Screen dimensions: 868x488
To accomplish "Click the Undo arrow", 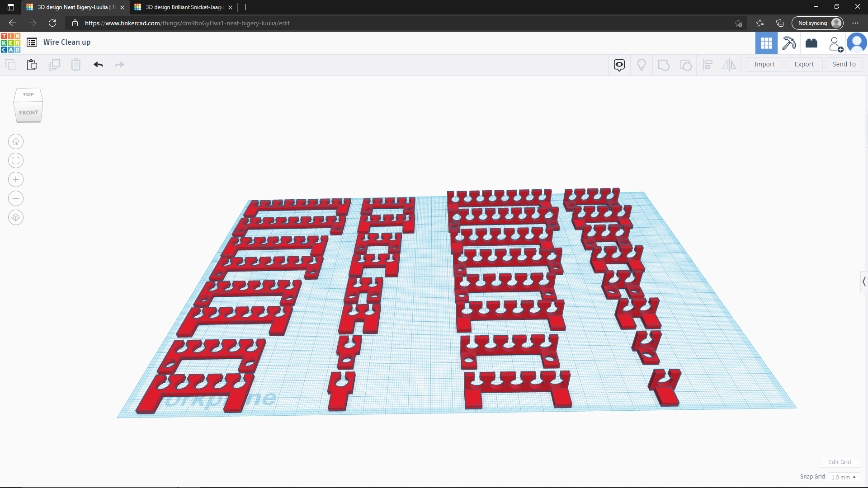I will coord(98,65).
